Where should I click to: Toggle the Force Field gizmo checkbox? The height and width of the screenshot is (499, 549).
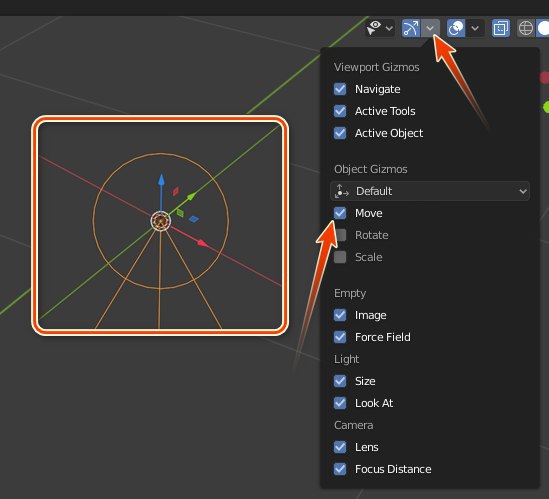click(x=340, y=337)
